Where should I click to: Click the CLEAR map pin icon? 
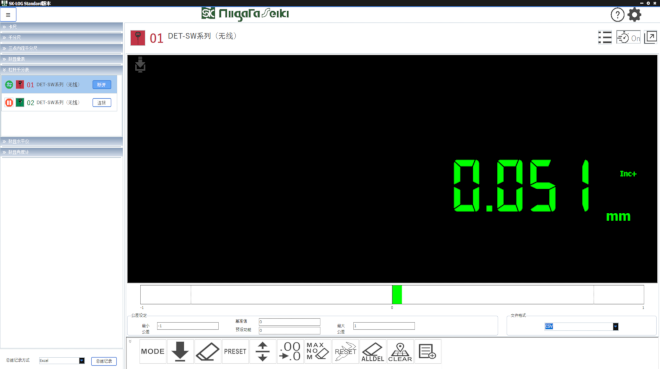(400, 351)
